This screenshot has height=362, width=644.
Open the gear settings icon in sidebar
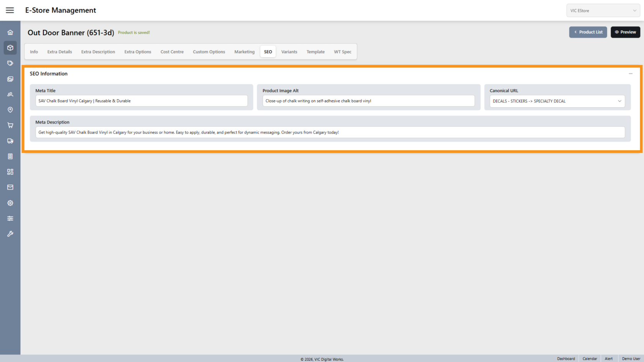coord(10,203)
